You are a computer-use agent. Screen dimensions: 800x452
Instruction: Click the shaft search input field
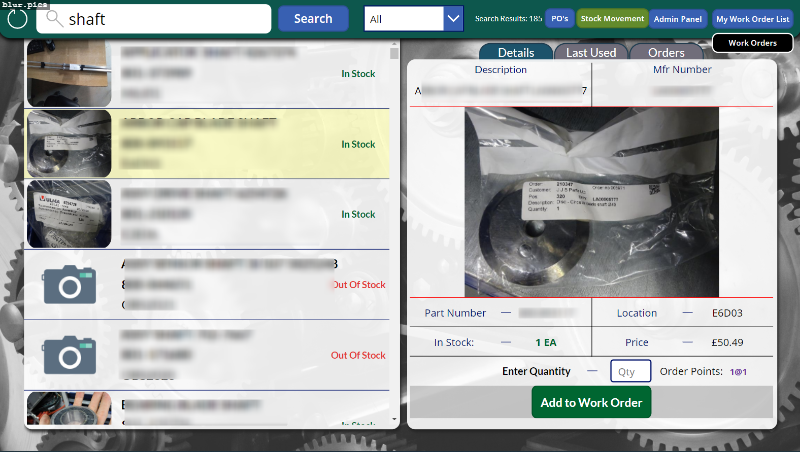click(154, 19)
